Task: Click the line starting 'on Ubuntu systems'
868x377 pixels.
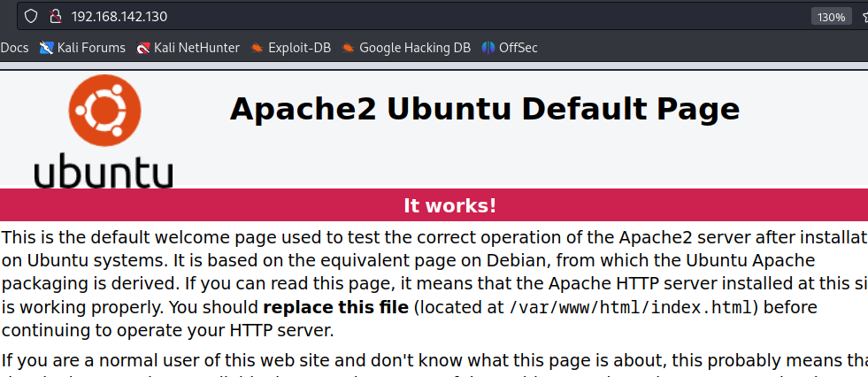Action: (409, 260)
